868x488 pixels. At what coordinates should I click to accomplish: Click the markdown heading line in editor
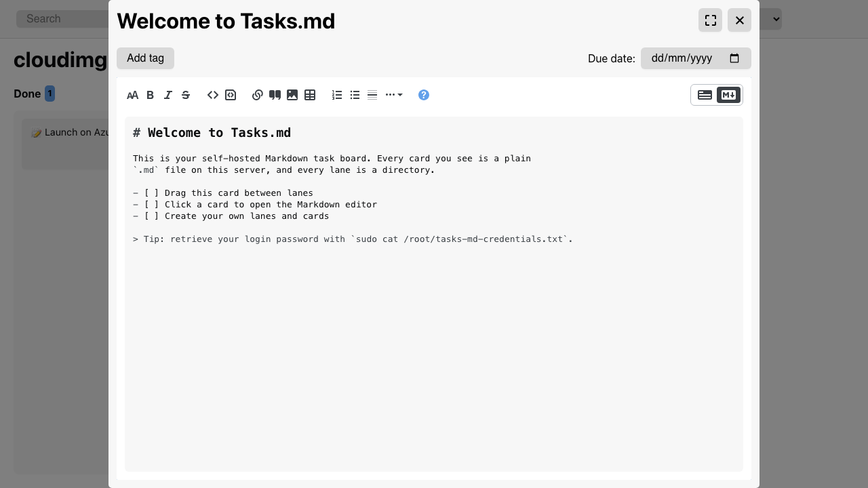point(212,133)
